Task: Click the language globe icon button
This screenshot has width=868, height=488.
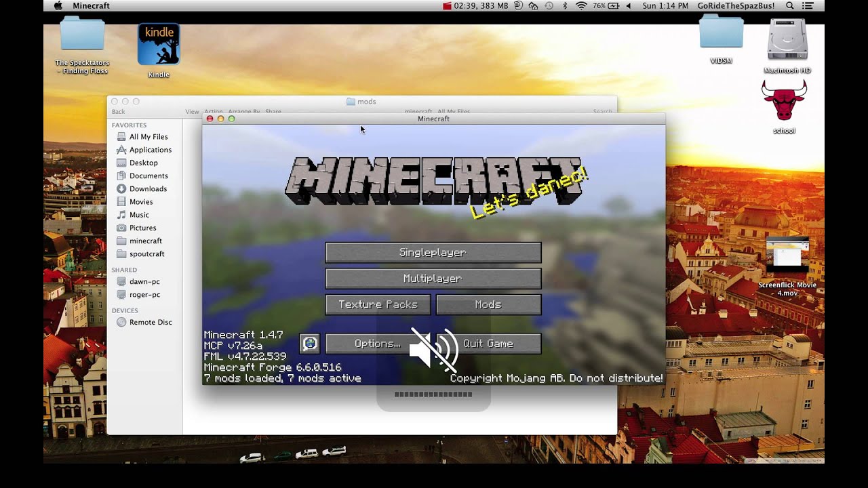Action: tap(310, 344)
